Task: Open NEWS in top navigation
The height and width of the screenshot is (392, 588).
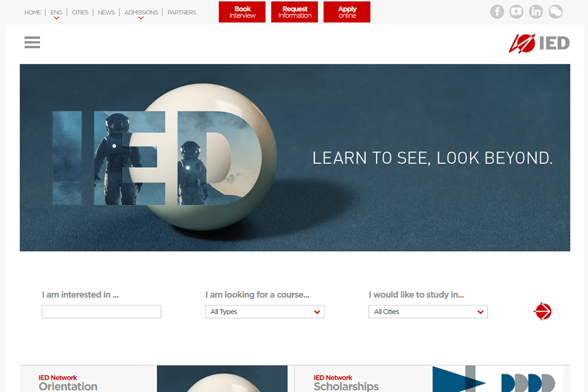Action: click(106, 12)
